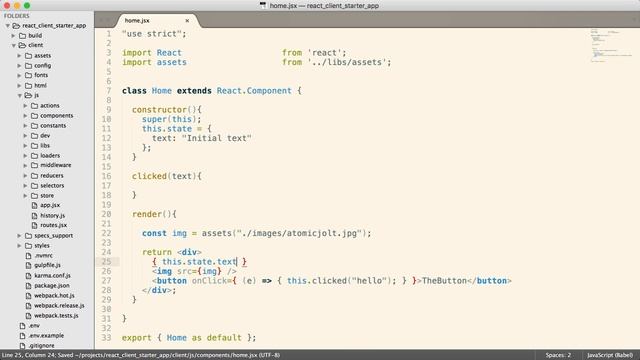640x360 pixels.
Task: Click the assets folder icon
Action: (x=28, y=56)
